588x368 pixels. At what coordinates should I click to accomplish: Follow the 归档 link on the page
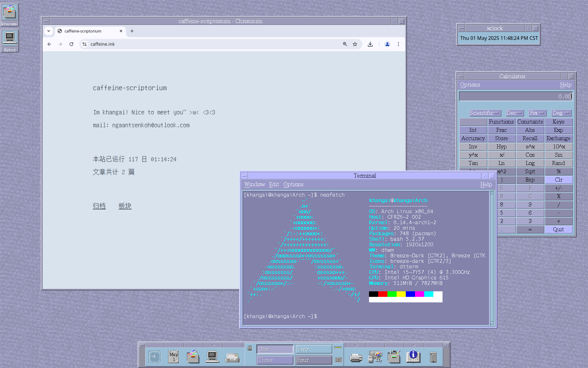[x=99, y=206]
